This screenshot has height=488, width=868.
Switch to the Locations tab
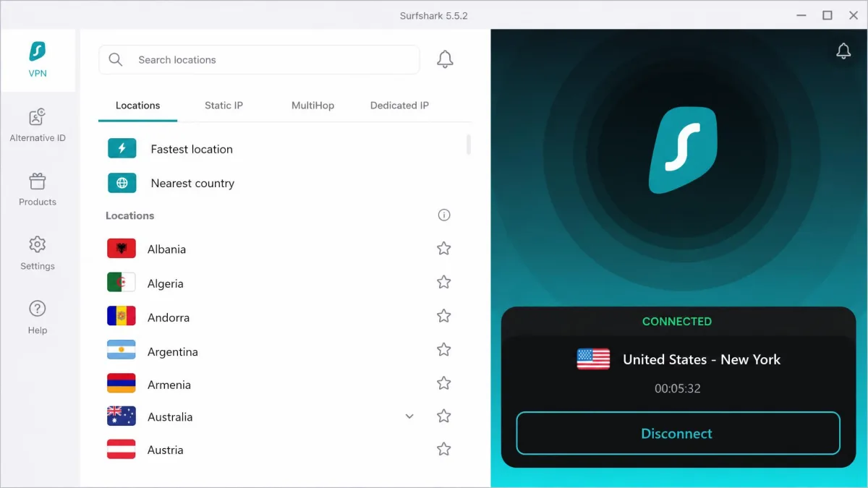pos(137,106)
